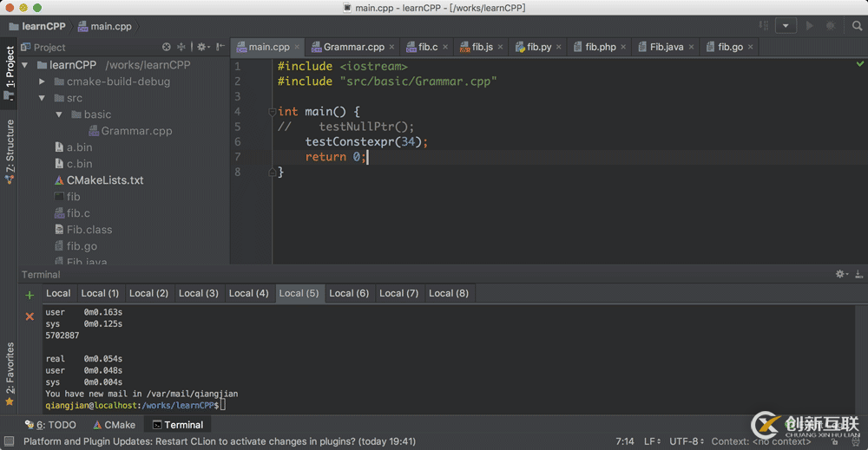Toggle the 1: Project side tool window
The height and width of the screenshot is (450, 868).
[x=10, y=73]
